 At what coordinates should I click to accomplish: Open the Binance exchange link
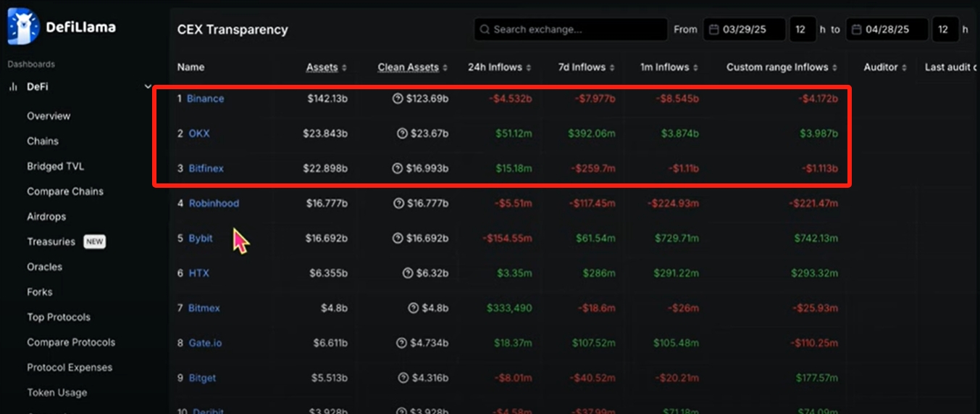[x=205, y=99]
